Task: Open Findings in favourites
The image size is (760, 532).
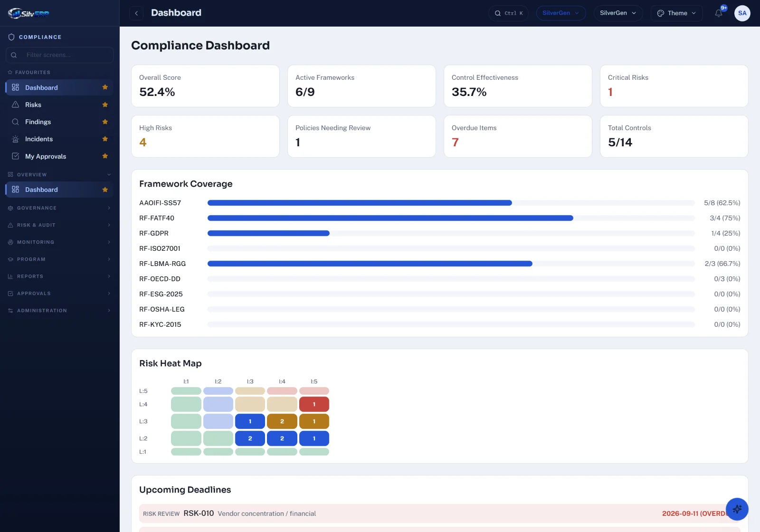Action: (x=59, y=122)
